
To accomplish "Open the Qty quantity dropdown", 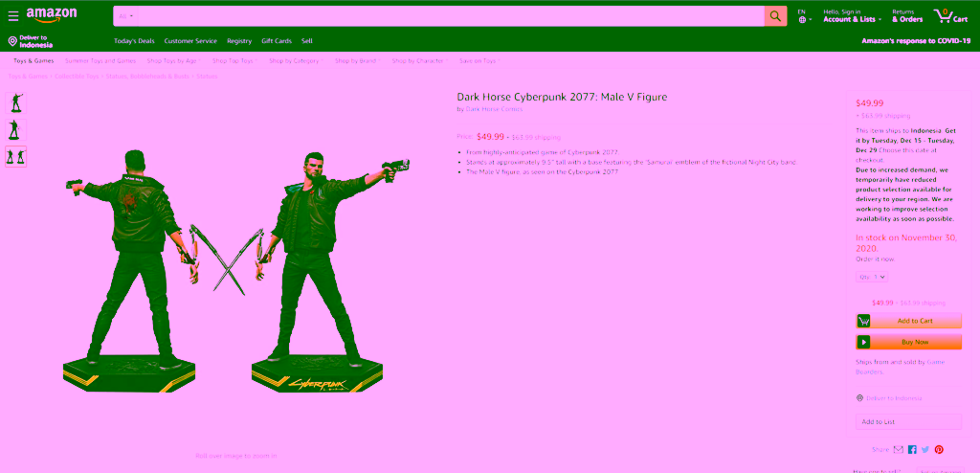I will pyautogui.click(x=872, y=277).
